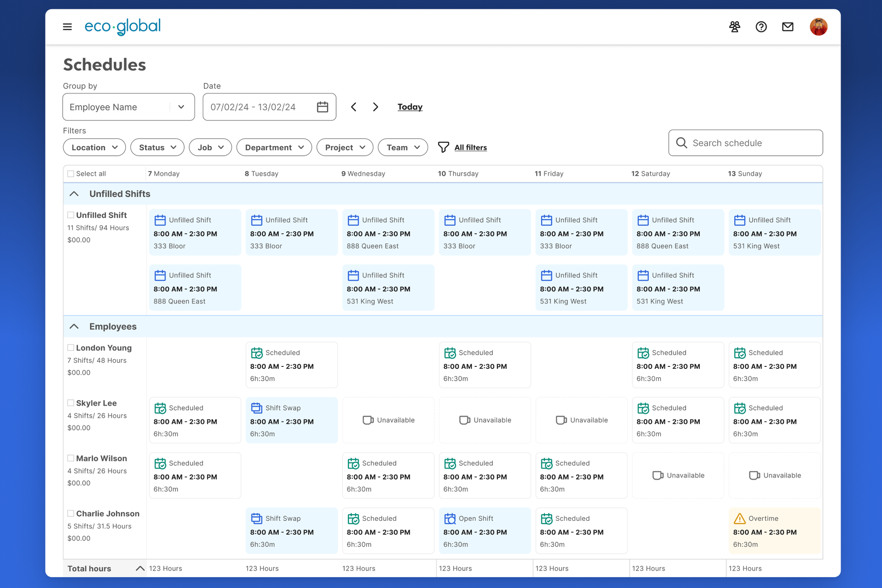Click the Today link

point(410,107)
